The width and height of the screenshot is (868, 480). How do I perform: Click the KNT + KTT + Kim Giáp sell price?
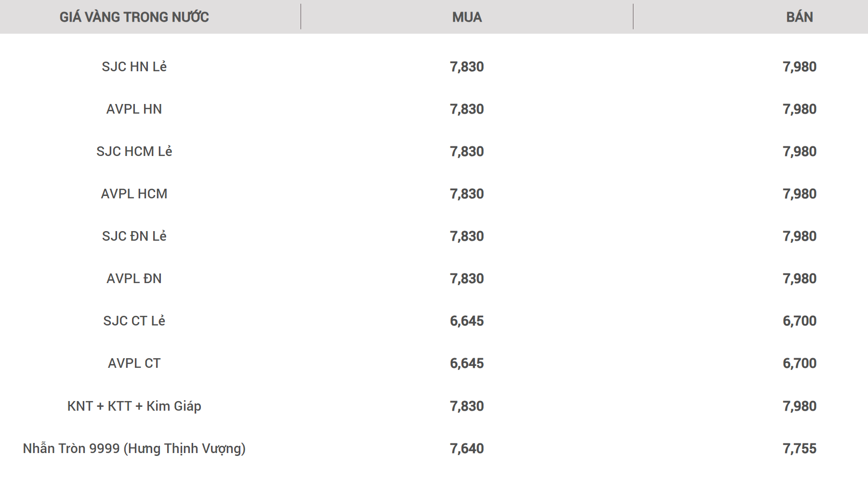[800, 406]
